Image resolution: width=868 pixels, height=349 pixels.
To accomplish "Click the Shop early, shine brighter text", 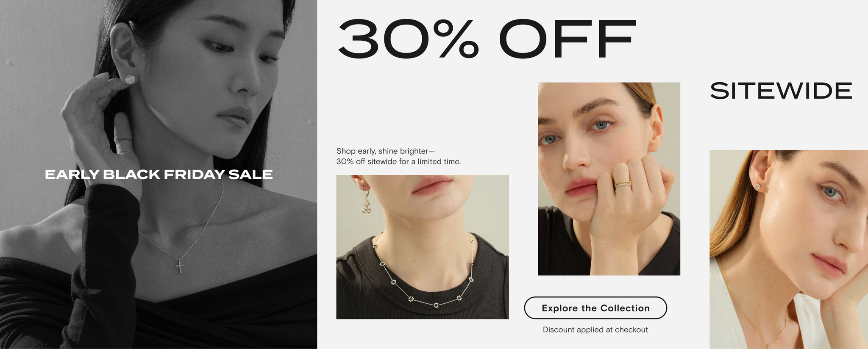I will click(386, 151).
